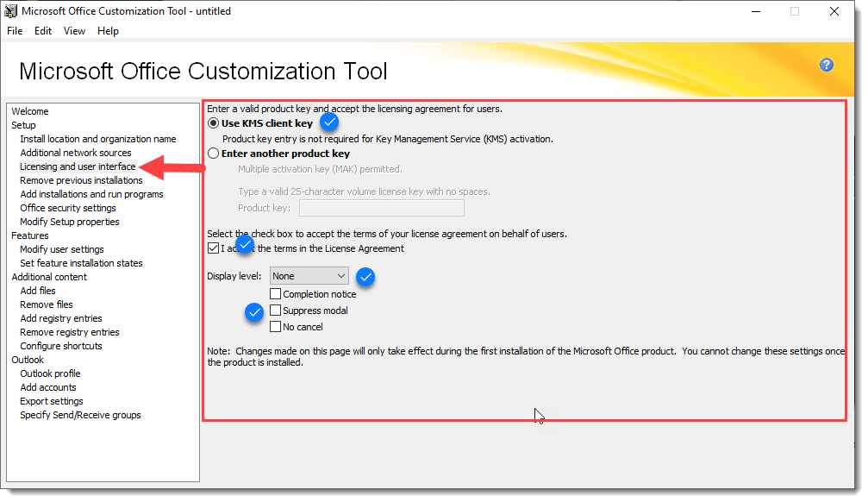Image resolution: width=868 pixels, height=502 pixels.
Task: Open Add registry entries page
Action: click(61, 318)
